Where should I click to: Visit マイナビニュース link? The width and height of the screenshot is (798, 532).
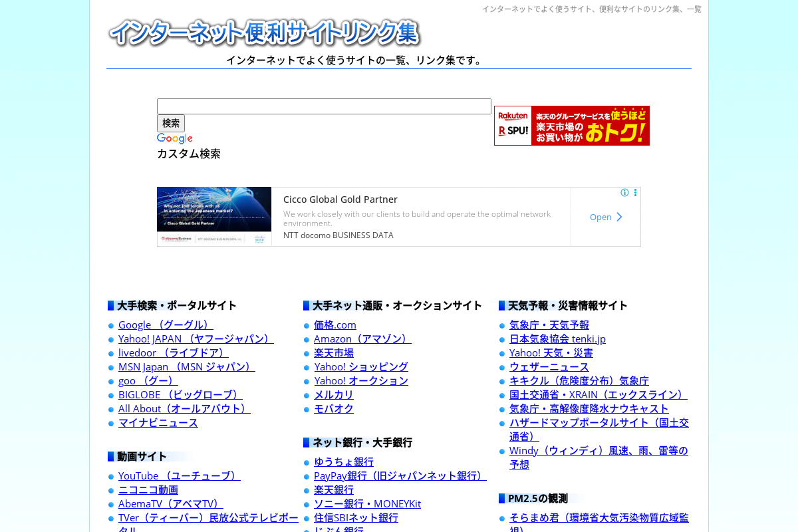tap(158, 423)
